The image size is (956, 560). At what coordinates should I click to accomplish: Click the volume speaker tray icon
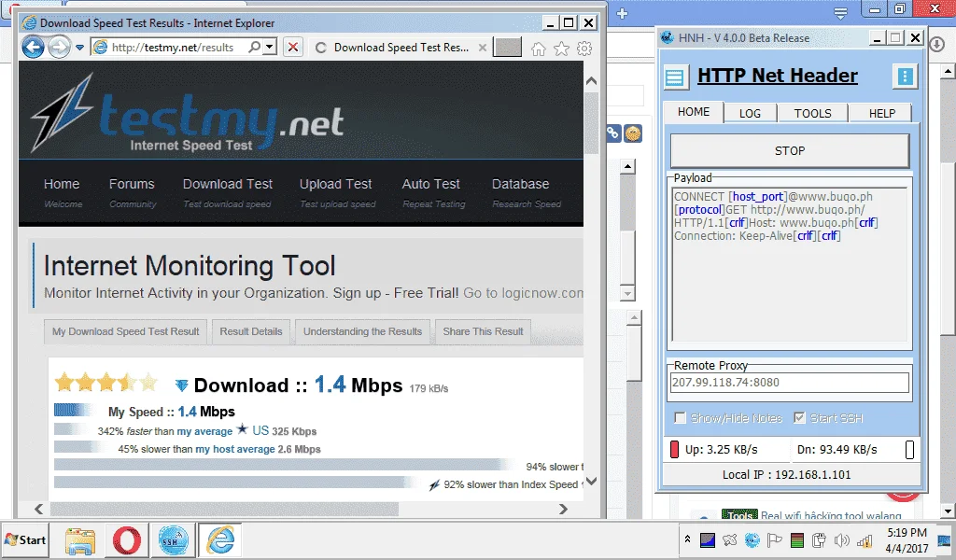click(842, 539)
